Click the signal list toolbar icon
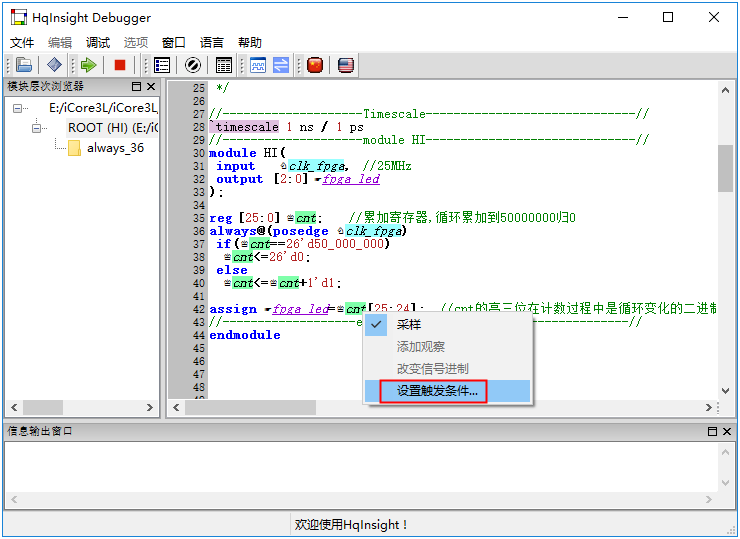This screenshot has height=539, width=740. [x=162, y=65]
